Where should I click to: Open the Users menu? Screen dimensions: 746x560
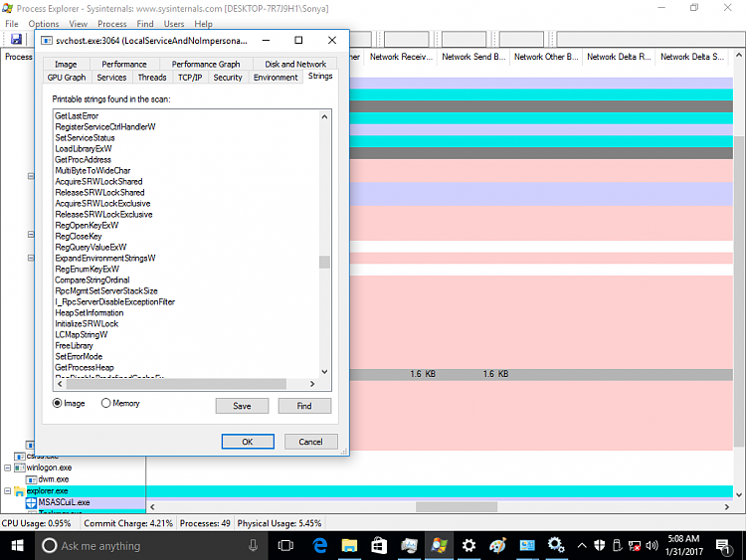[x=174, y=24]
